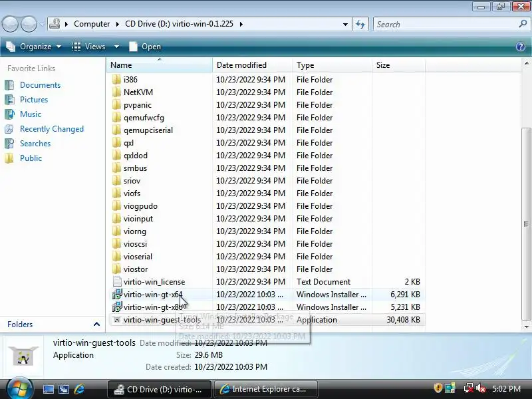This screenshot has height=399, width=532.
Task: Sort by the Type column header
Action: (x=332, y=65)
